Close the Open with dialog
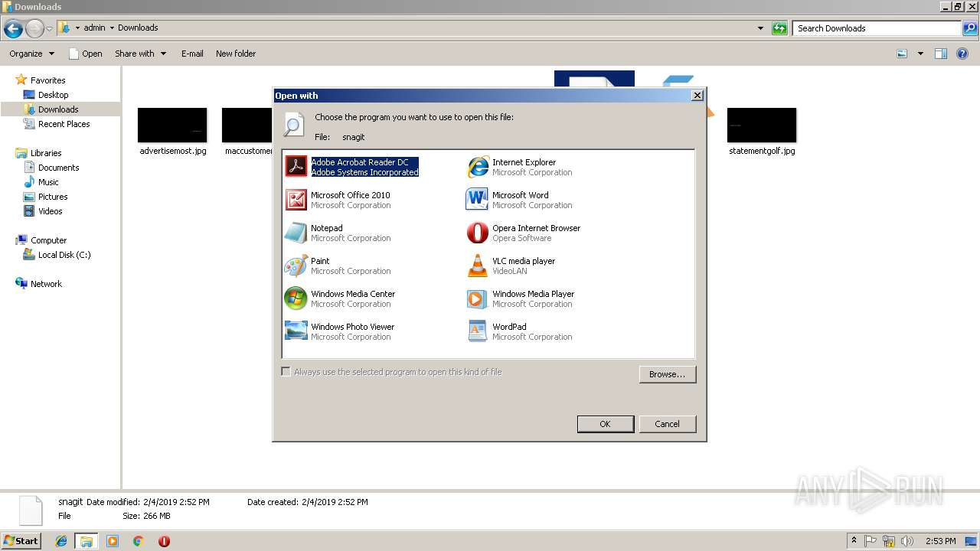Image resolution: width=980 pixels, height=551 pixels. pyautogui.click(x=697, y=96)
